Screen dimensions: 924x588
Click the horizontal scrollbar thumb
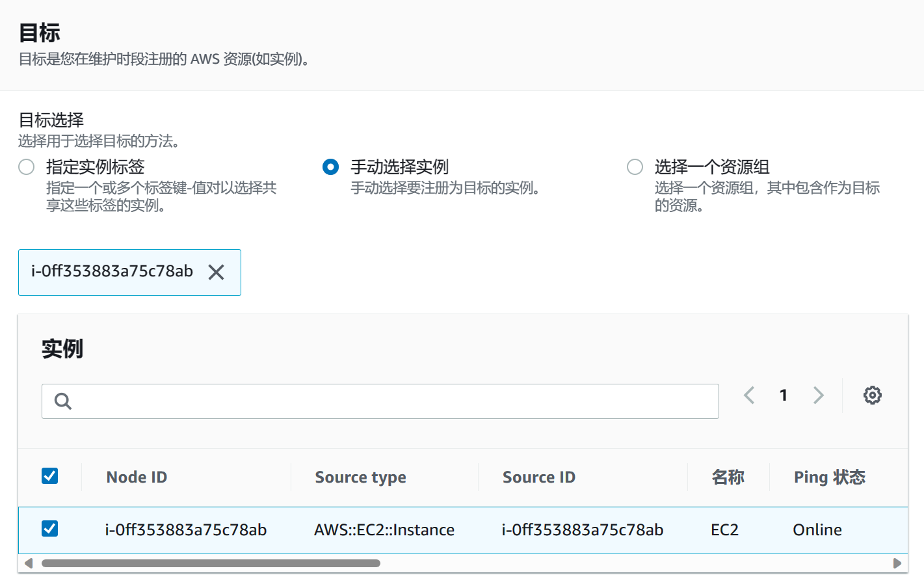(211, 563)
